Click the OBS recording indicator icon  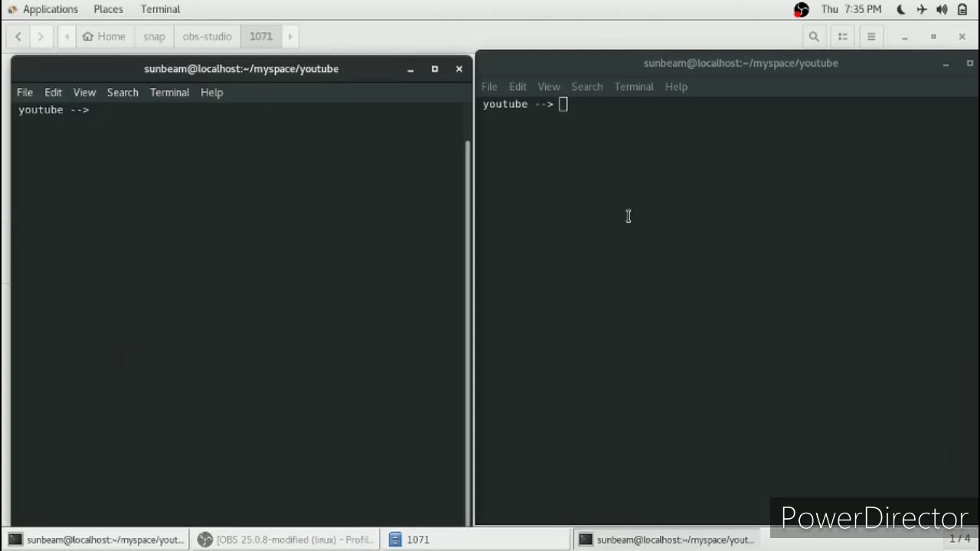click(x=801, y=9)
